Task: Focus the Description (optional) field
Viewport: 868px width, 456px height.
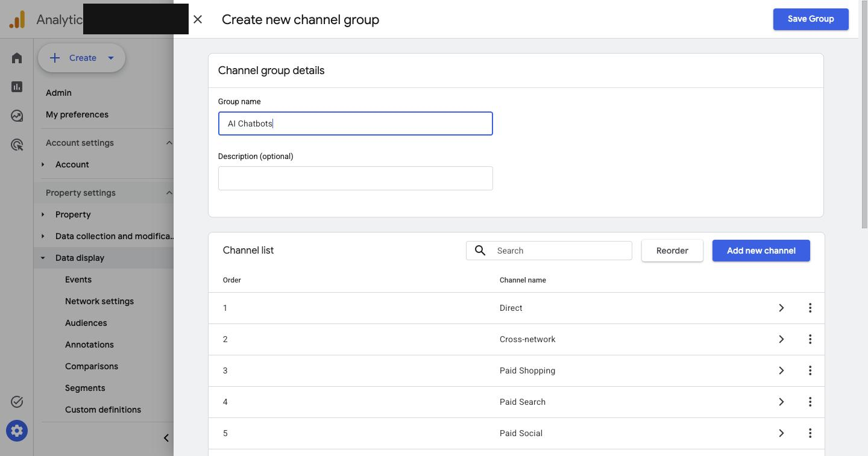Action: pyautogui.click(x=356, y=178)
